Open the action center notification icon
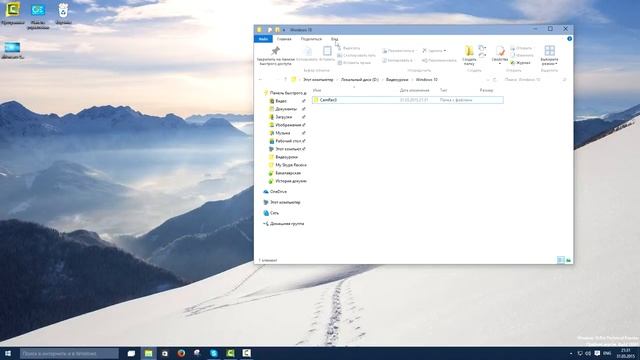Screen dimensions: 640x360 597,353
